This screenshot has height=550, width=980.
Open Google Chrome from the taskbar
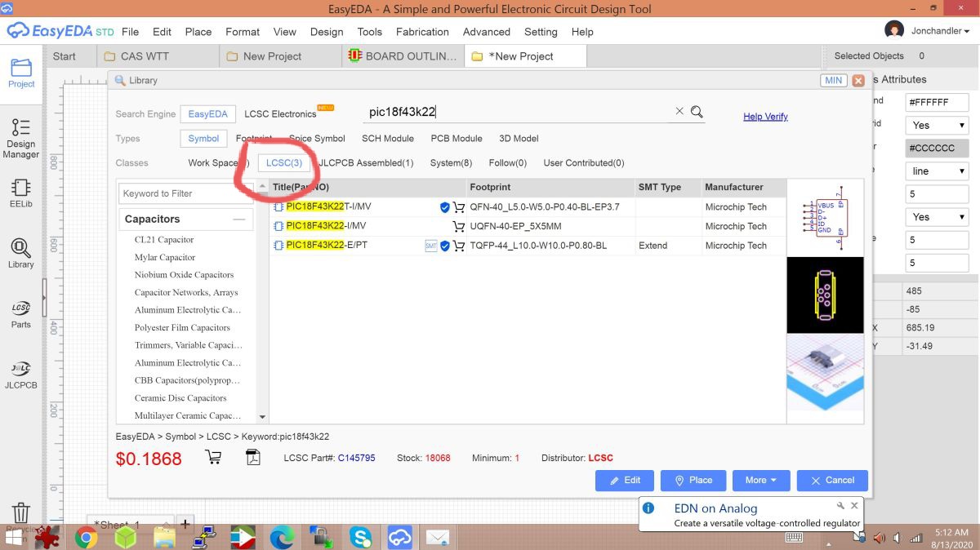pyautogui.click(x=87, y=537)
